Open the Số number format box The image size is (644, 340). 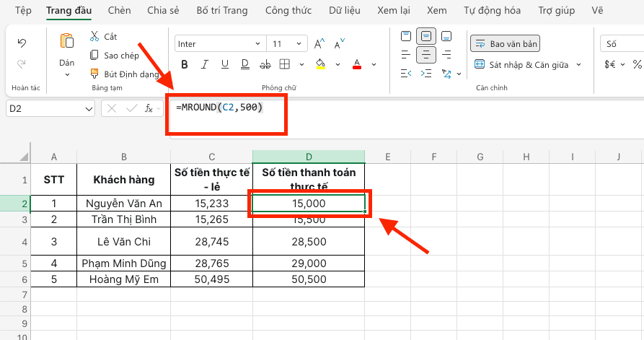click(622, 43)
